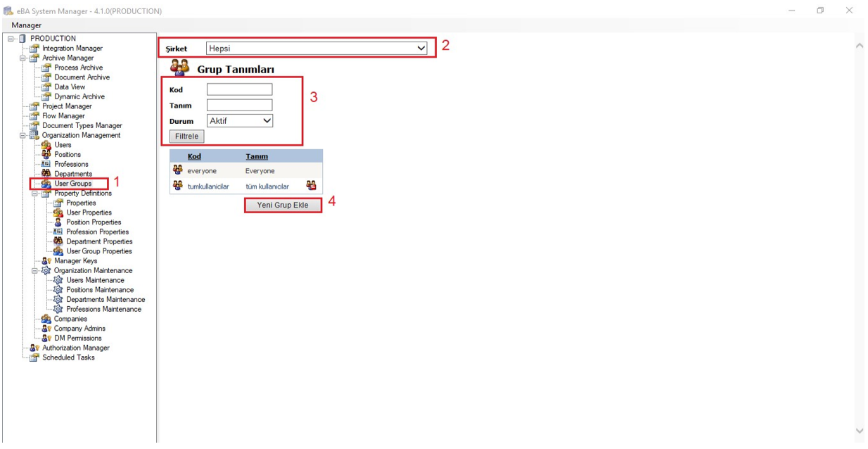
Task: Click the Users Maintenance gear icon
Action: pyautogui.click(x=58, y=280)
